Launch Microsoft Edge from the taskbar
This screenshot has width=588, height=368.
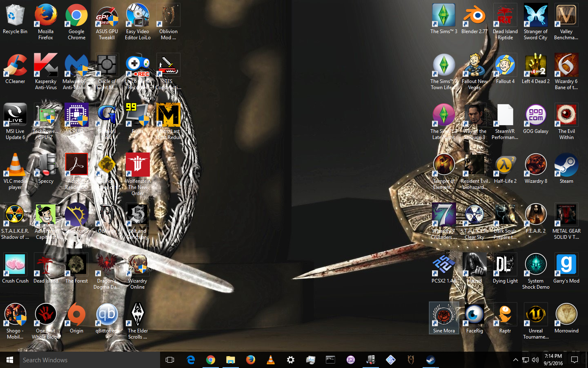190,360
